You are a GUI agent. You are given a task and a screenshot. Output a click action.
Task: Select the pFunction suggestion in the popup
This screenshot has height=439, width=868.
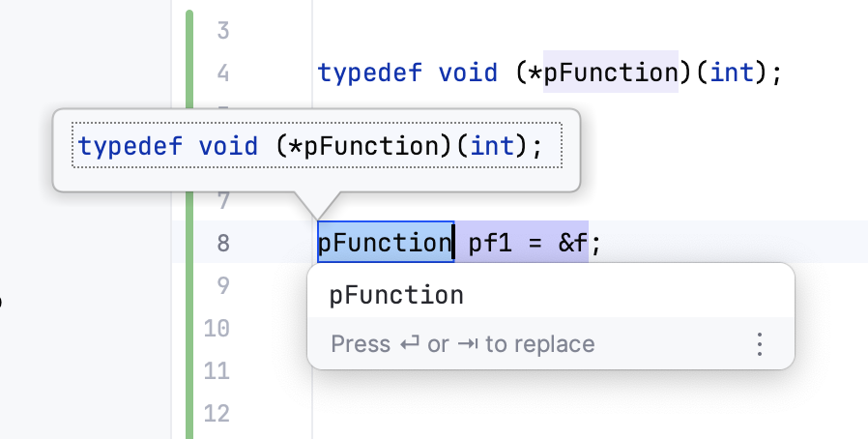pos(396,295)
